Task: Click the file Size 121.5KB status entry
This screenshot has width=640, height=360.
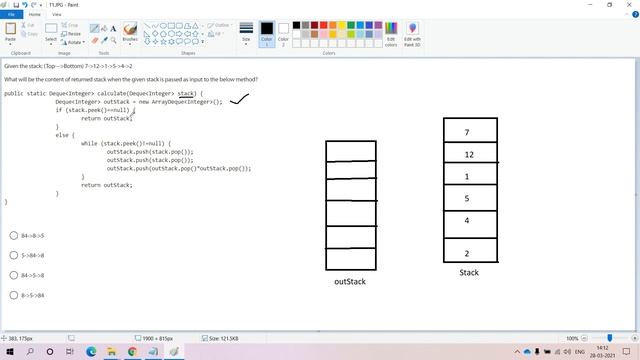Action: 220,338
